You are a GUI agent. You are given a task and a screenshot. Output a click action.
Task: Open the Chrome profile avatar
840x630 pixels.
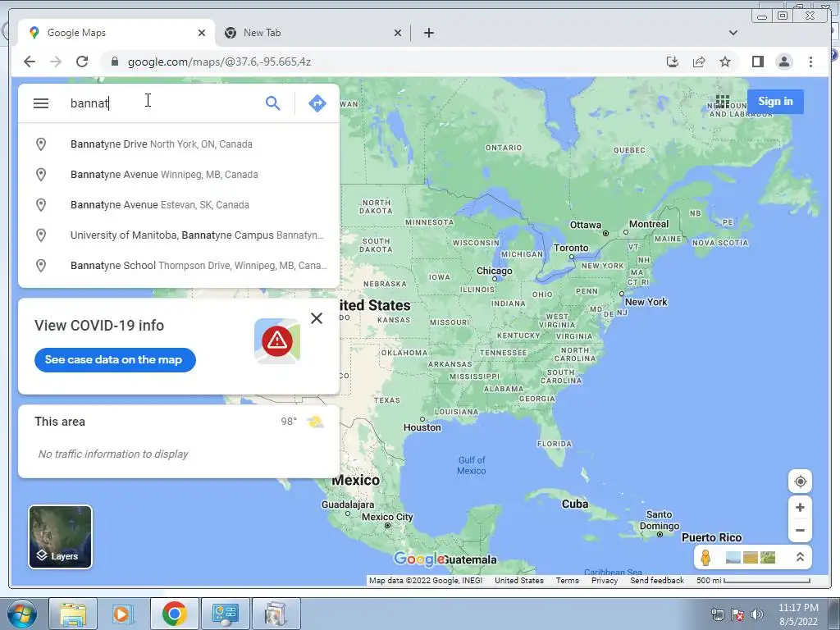(x=783, y=62)
